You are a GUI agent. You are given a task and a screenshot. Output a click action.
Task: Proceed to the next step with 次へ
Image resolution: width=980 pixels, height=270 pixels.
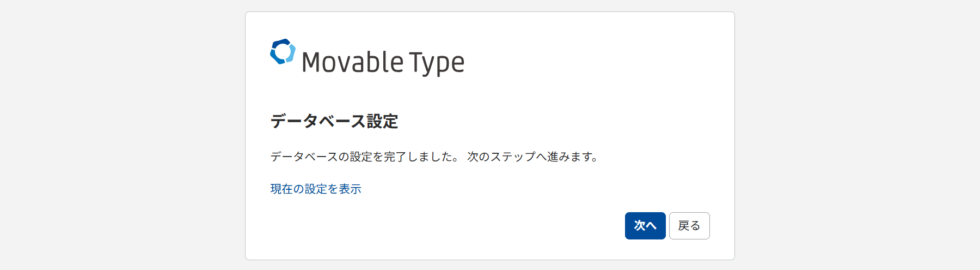click(x=645, y=226)
